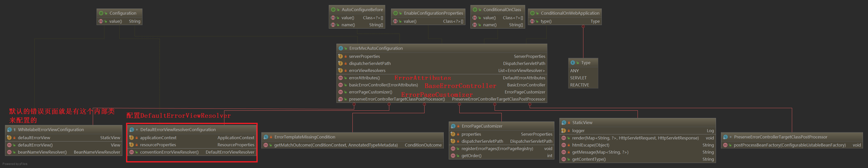Click the getMessage(Map<String, ?>) method row
868x168 pixels.
(x=638, y=152)
